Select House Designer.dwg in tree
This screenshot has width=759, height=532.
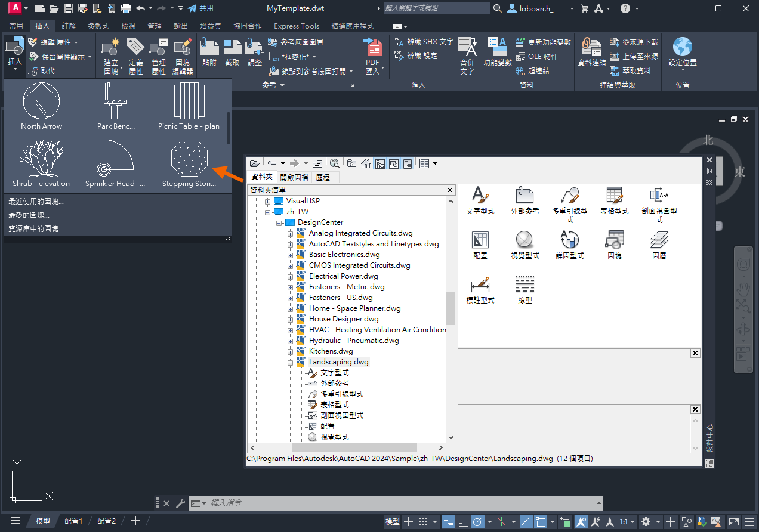coord(344,319)
